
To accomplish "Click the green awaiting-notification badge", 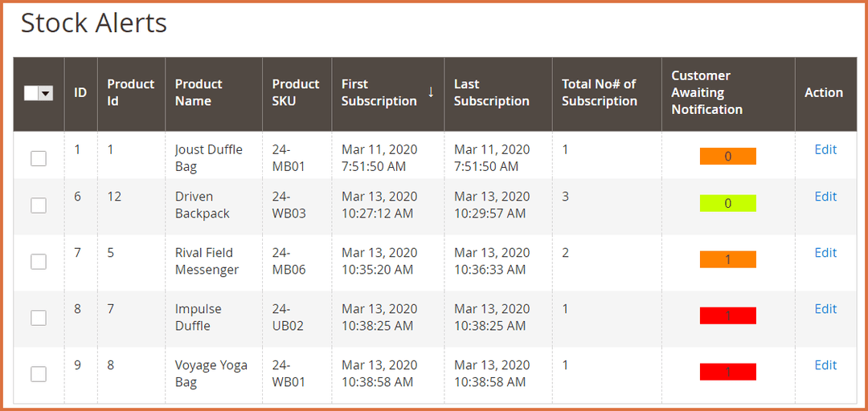I will coord(727,204).
